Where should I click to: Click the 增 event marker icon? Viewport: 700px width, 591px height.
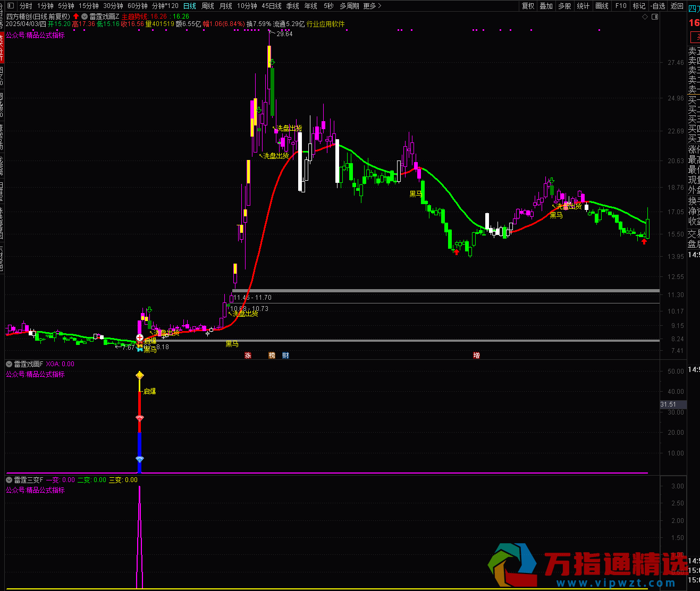pyautogui.click(x=476, y=355)
